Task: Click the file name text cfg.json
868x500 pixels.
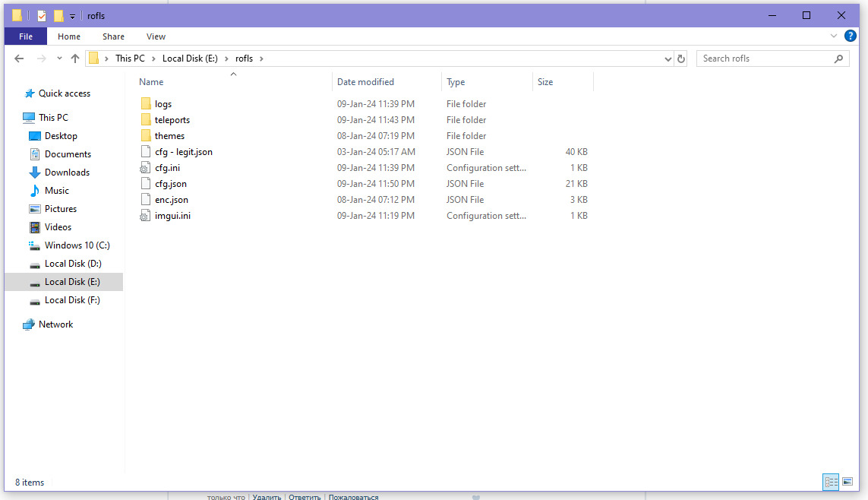Action: [x=171, y=184]
